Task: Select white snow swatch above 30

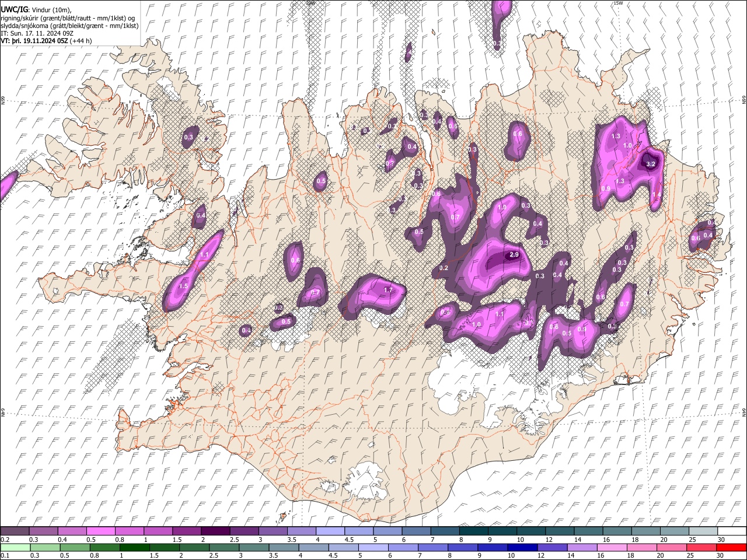Action: pyautogui.click(x=732, y=531)
